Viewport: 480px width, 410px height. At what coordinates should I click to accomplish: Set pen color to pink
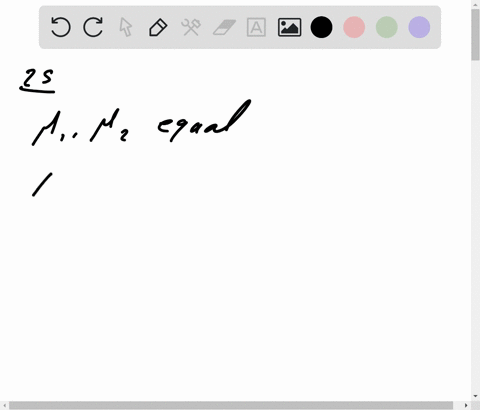tap(354, 27)
